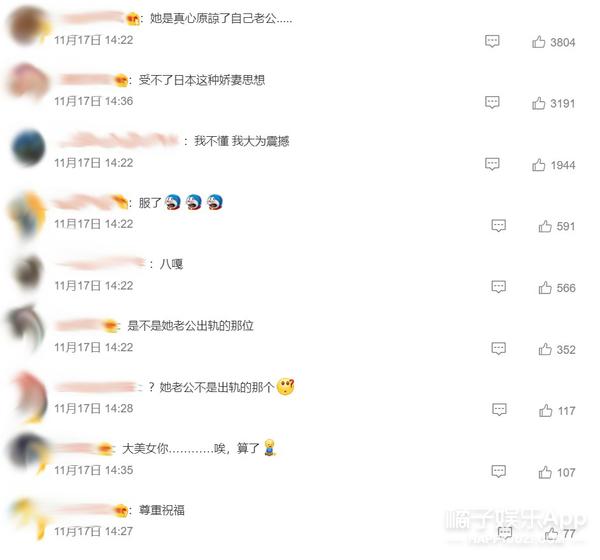Like the 八嘎 comment
The width and height of the screenshot is (600, 560).
[x=545, y=287]
